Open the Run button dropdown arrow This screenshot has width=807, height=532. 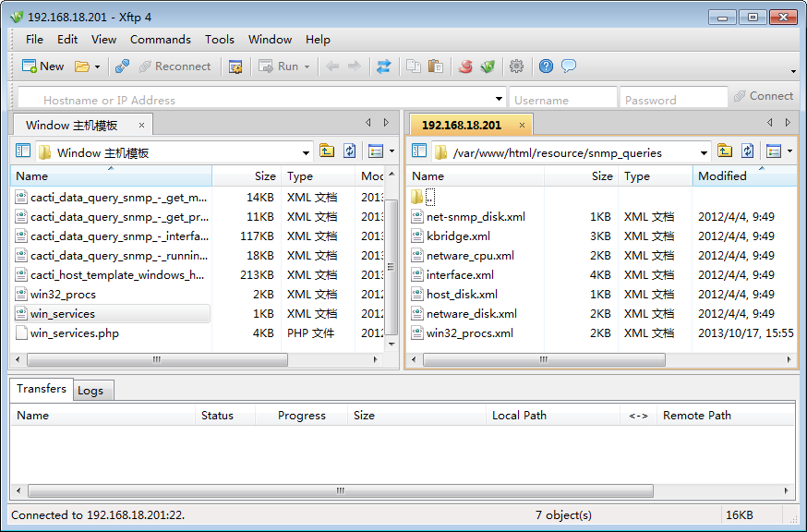pyautogui.click(x=307, y=66)
